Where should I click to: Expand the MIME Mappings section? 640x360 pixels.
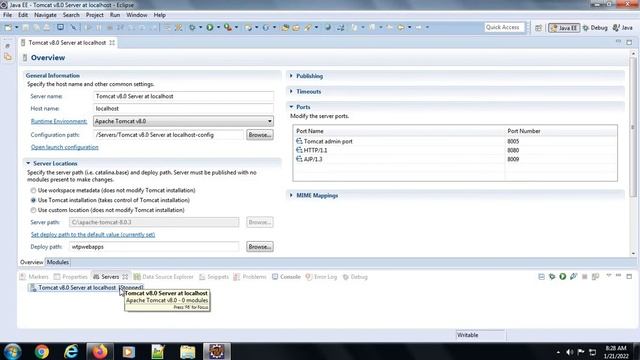click(x=291, y=196)
